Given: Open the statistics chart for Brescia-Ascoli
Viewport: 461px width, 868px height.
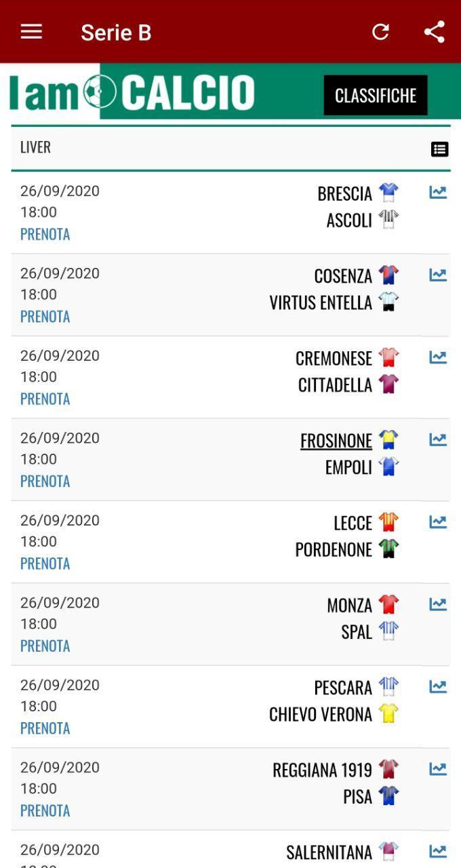Looking at the screenshot, I should (x=438, y=193).
